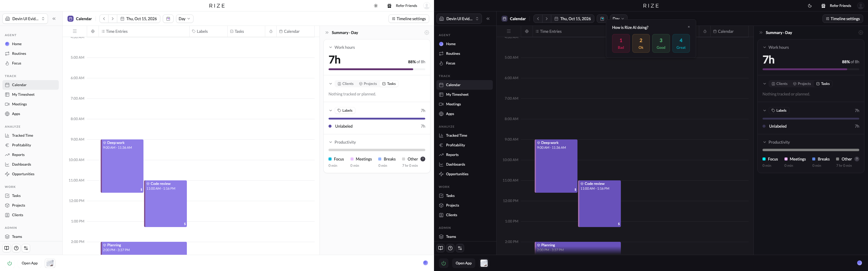Open workspace switcher in dark window
Screen dimensions: 868x271
click(459, 19)
